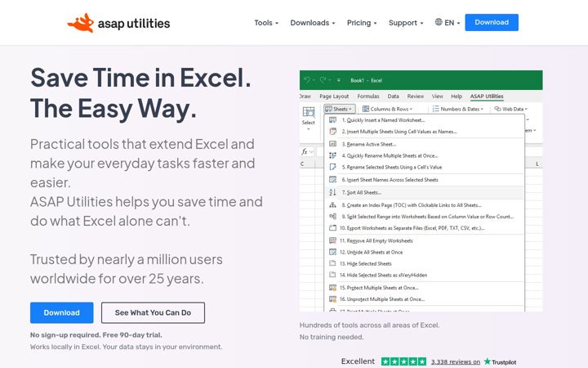This screenshot has width=588, height=368.
Task: Choose menu entry 13. Hide Selected Sheets
Action: click(424, 263)
